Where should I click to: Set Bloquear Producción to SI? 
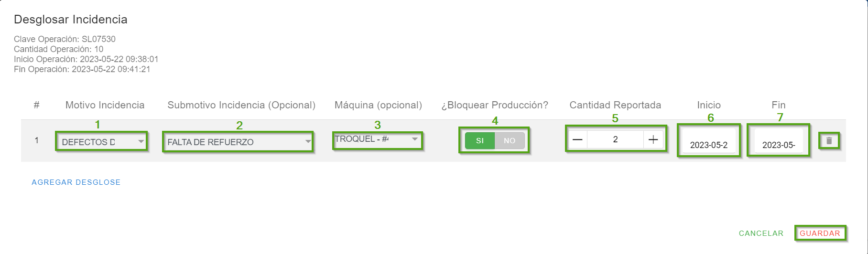coord(480,140)
